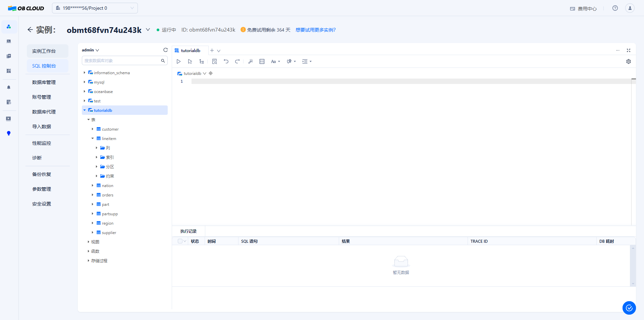Screen dimensions: 644x320
Task: Undo the last editor change
Action: tap(226, 61)
